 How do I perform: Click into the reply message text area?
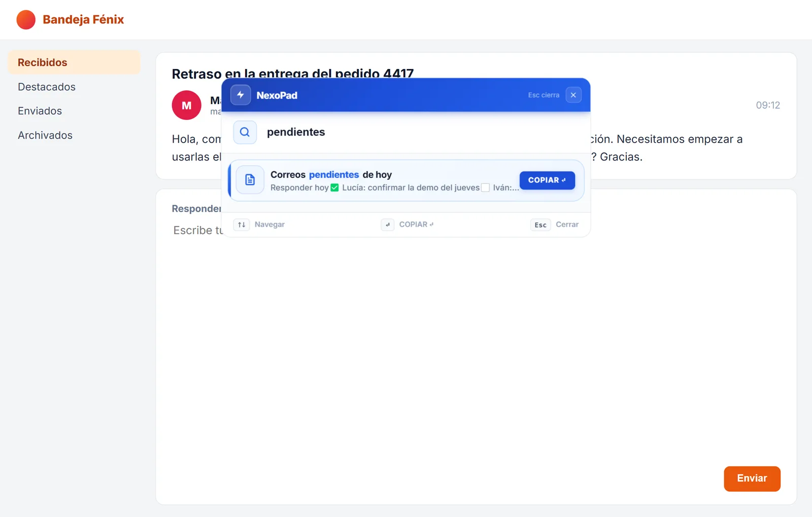476,340
